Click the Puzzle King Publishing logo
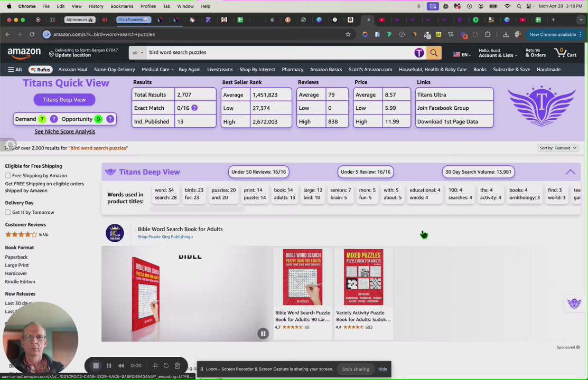 click(115, 233)
